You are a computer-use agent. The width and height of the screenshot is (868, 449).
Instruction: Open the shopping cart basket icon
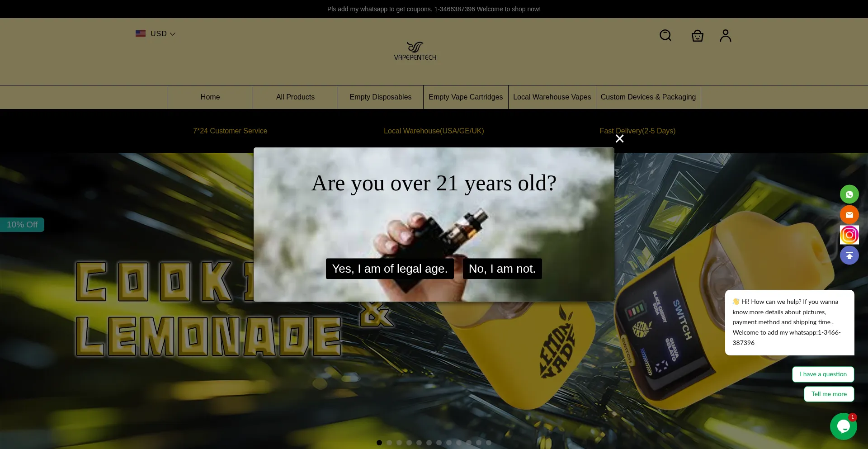pos(697,35)
